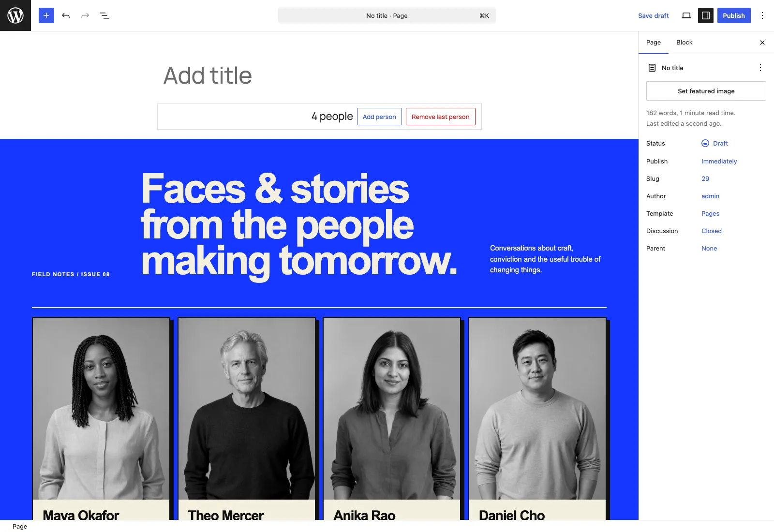This screenshot has width=774, height=532.
Task: Undo the last change
Action: 66,15
